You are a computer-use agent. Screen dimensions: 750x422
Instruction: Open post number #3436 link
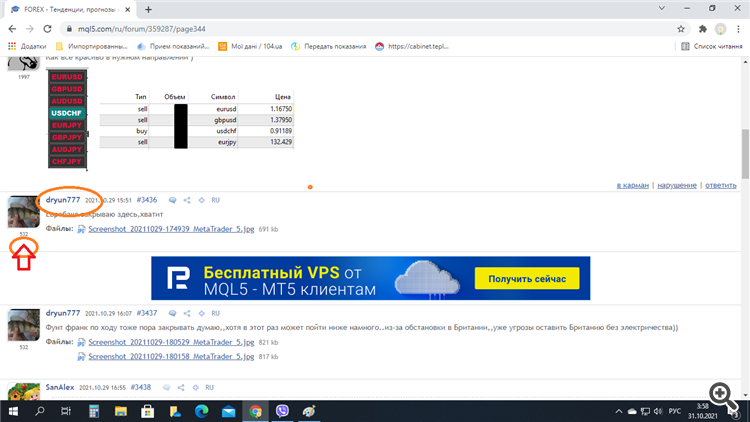[146, 200]
